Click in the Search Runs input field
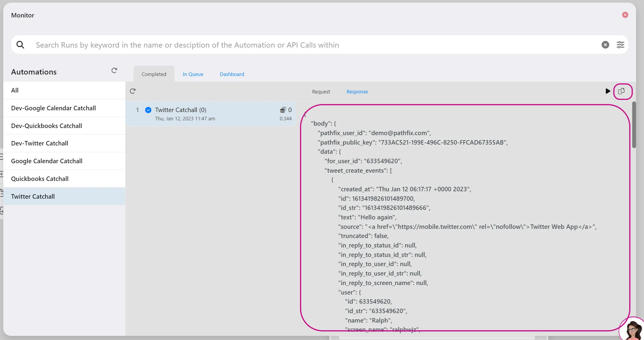Screen dimensions: 644x340 click(316, 45)
